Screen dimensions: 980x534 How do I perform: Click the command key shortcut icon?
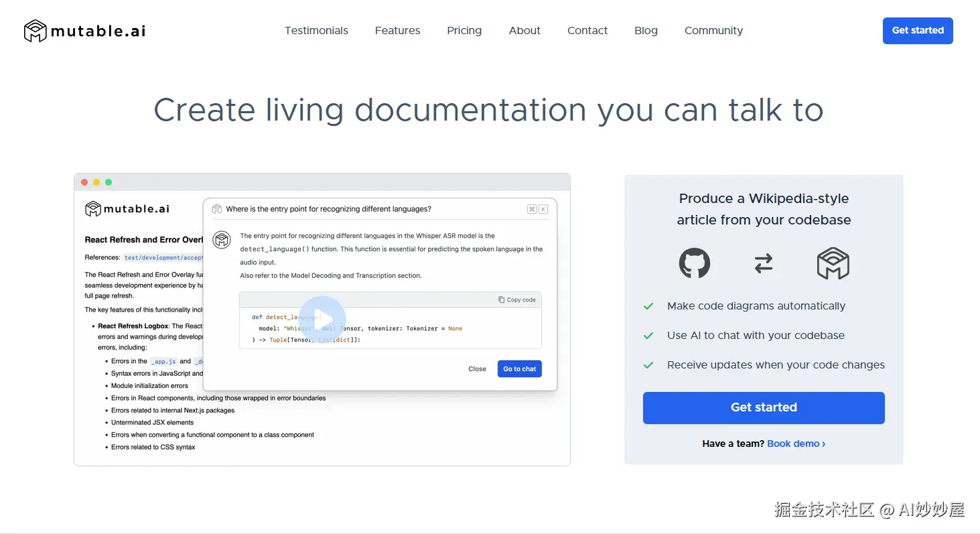pyautogui.click(x=532, y=209)
